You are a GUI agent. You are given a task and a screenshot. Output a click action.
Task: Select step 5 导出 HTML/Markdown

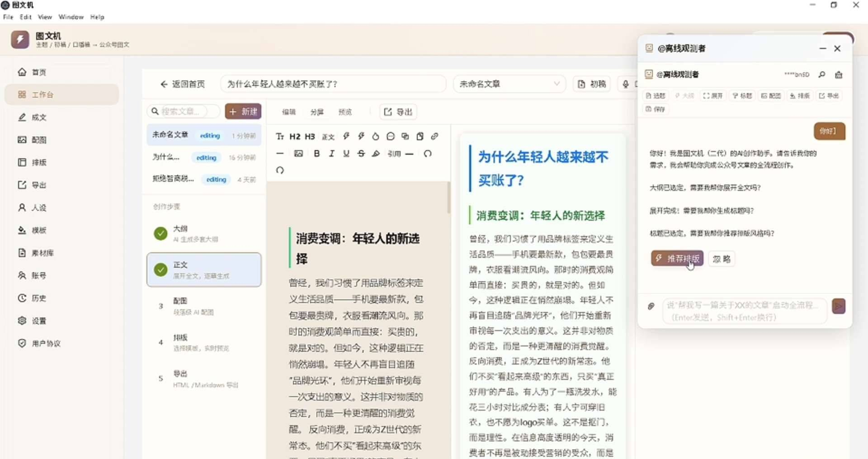tap(204, 379)
